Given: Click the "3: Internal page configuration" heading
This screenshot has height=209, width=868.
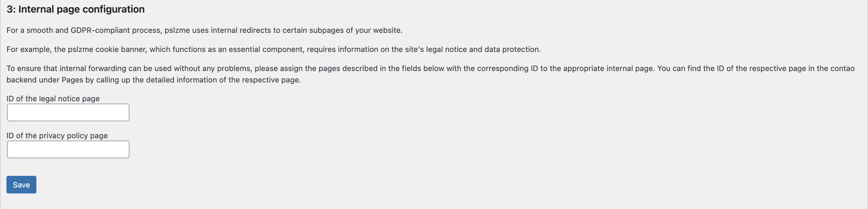Looking at the screenshot, I should [x=75, y=9].
